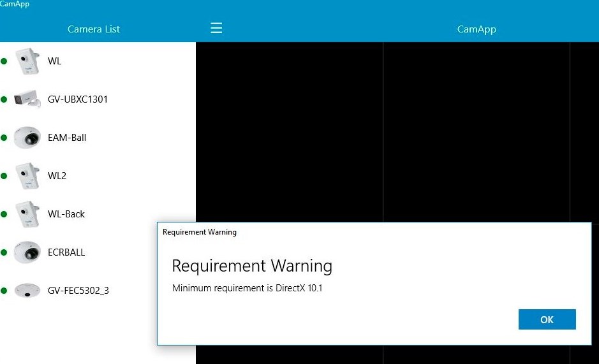Select the GV-FEC5302_3 camera name
The width and height of the screenshot is (599, 364).
point(78,291)
